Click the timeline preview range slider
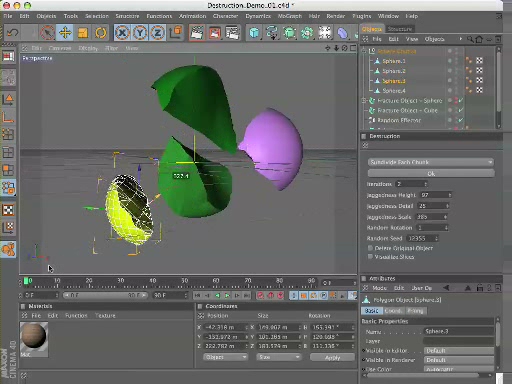Viewport: 512px width, 384px height. 105,295
